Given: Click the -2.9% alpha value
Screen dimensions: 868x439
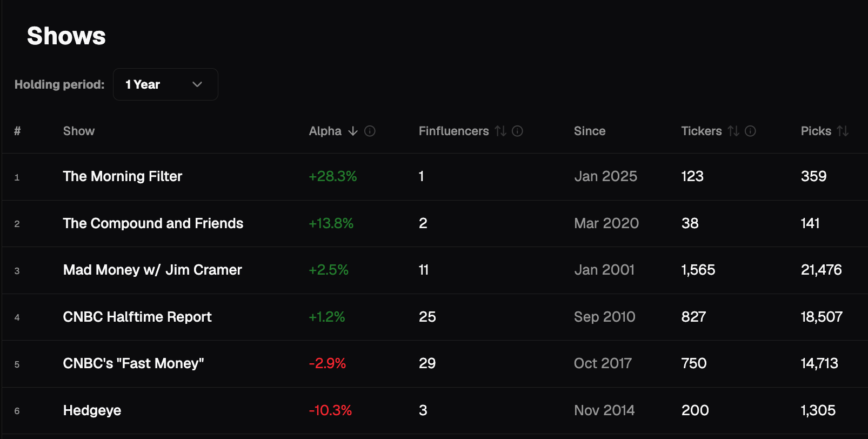Looking at the screenshot, I should (328, 363).
